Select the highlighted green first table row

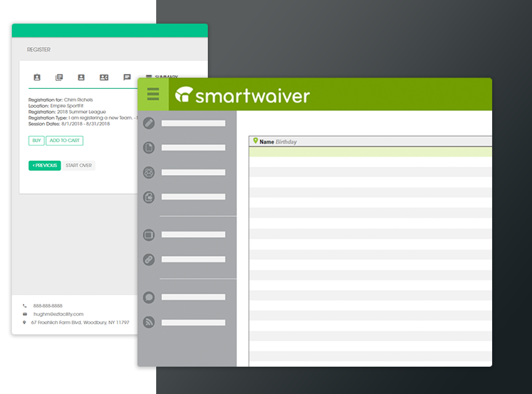click(370, 152)
